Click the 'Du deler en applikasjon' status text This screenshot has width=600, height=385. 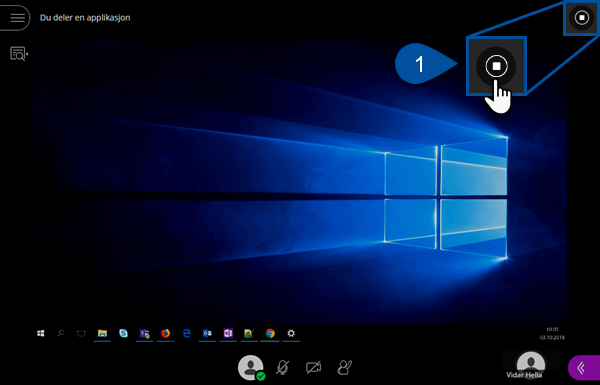[x=85, y=18]
